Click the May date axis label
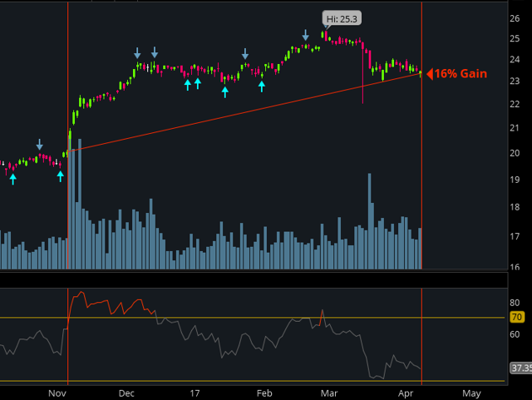 click(471, 393)
